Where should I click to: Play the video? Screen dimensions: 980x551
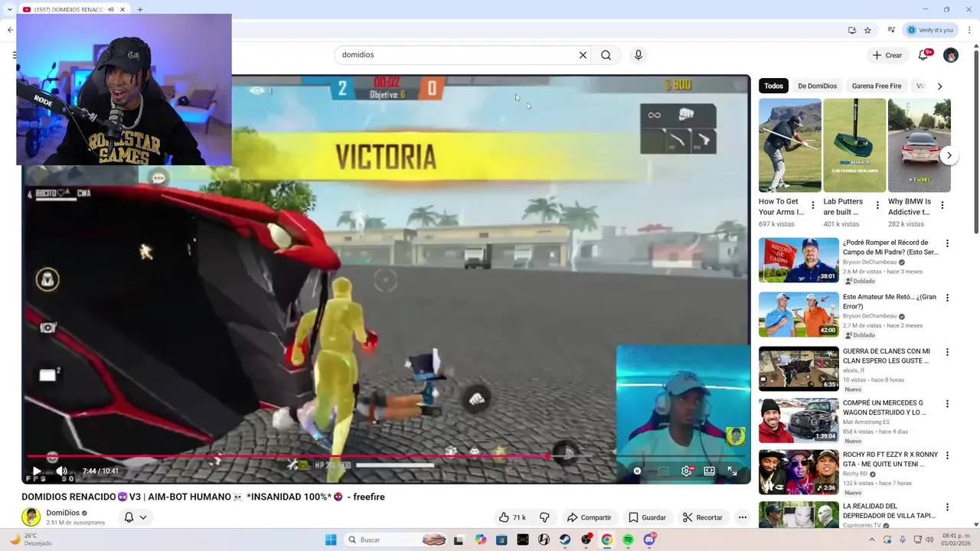point(36,471)
